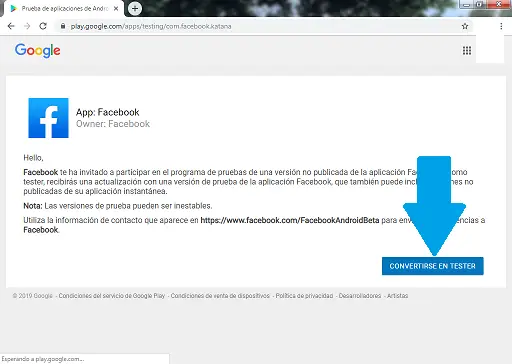Click the browser forward arrow
This screenshot has width=512, height=364.
tap(27, 26)
